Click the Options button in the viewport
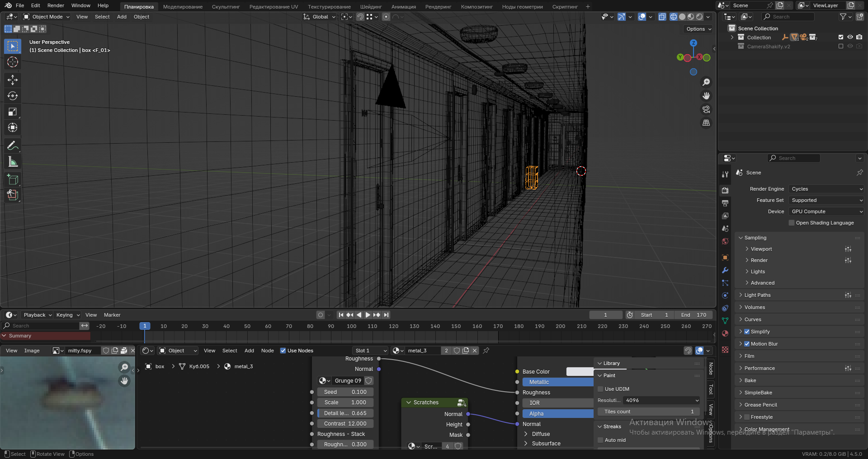Image resolution: width=868 pixels, height=459 pixels. click(698, 29)
